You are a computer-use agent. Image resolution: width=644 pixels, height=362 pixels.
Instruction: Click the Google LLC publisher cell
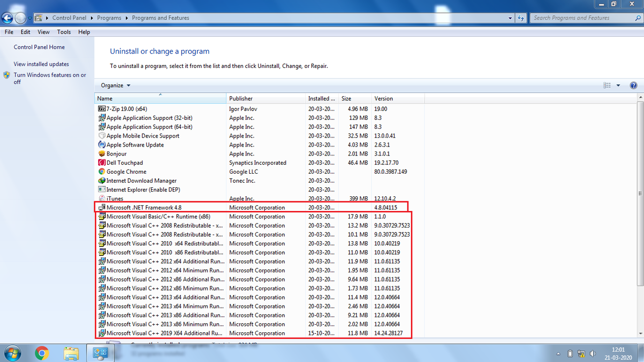pos(244,172)
